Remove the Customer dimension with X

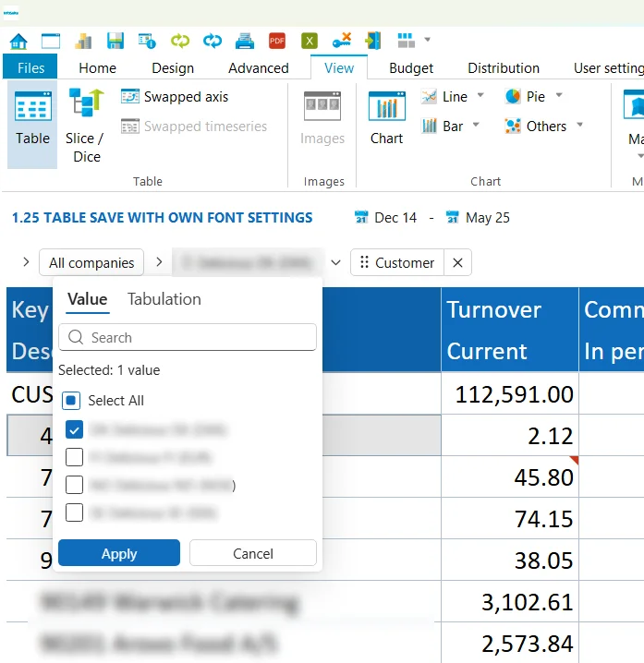pos(457,262)
